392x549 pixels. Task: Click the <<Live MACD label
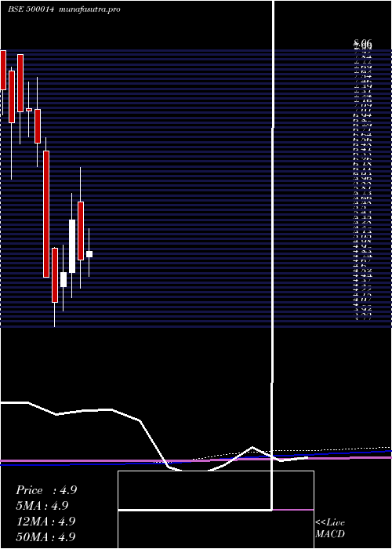click(x=330, y=528)
